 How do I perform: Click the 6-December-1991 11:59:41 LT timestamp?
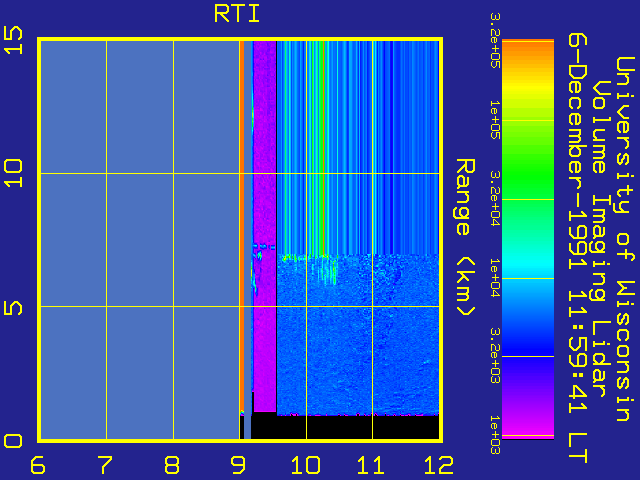[x=578, y=248]
